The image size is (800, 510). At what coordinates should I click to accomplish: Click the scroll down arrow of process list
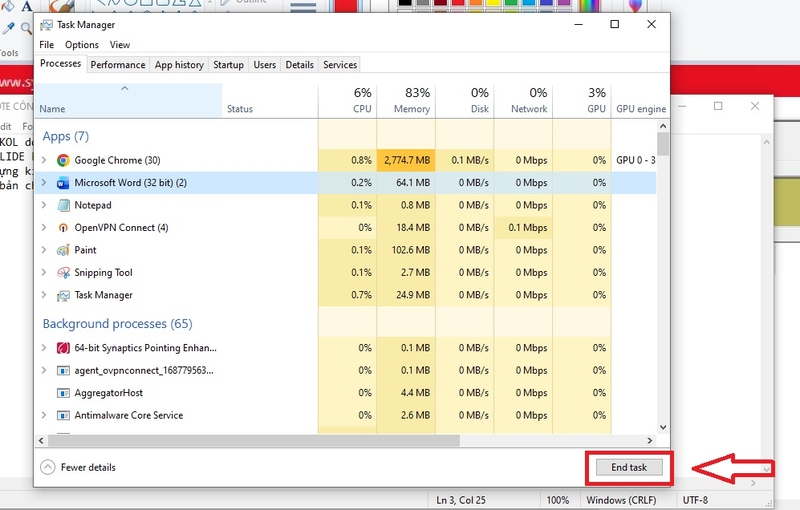tap(663, 427)
